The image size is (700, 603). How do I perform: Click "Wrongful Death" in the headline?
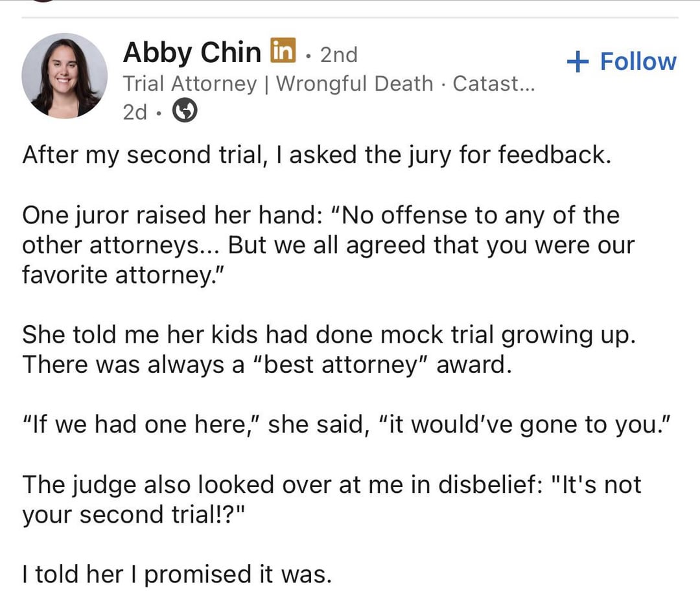click(355, 84)
